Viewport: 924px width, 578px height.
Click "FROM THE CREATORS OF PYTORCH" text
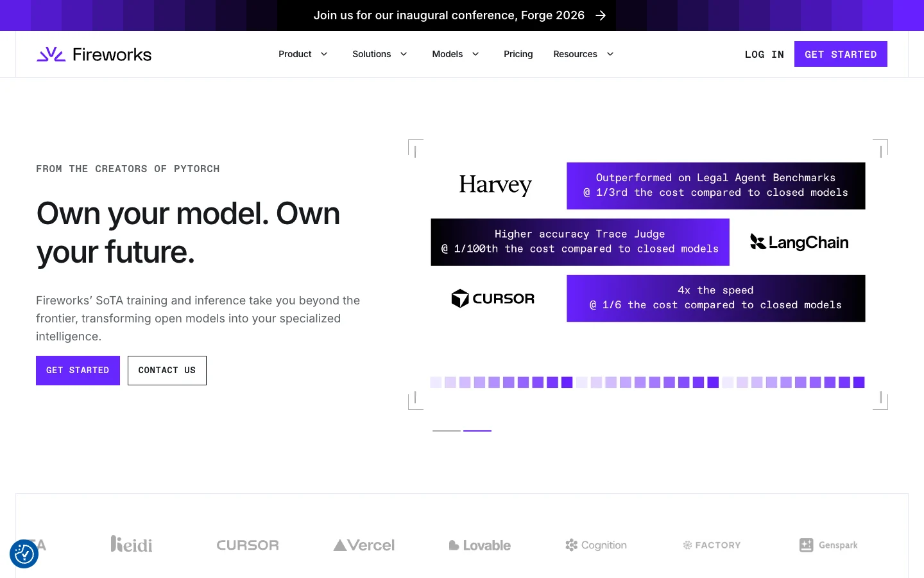pos(128,169)
